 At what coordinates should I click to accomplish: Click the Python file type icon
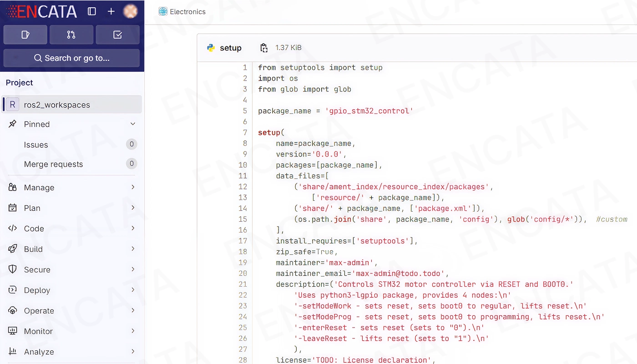[211, 48]
